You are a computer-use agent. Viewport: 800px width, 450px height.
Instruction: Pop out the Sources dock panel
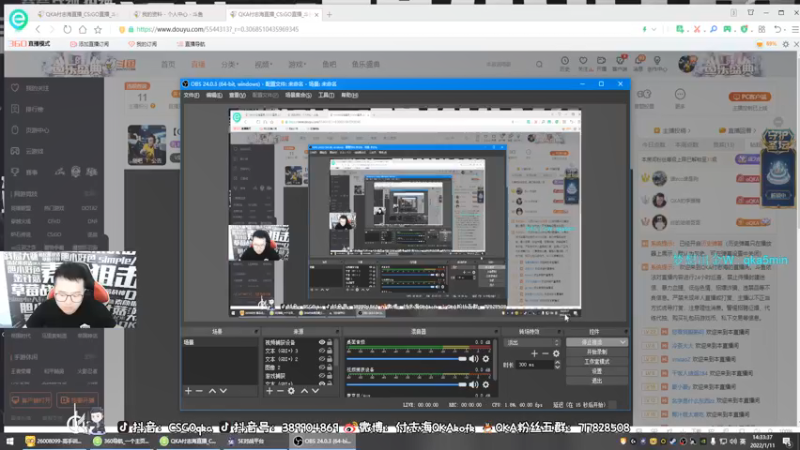pos(337,332)
